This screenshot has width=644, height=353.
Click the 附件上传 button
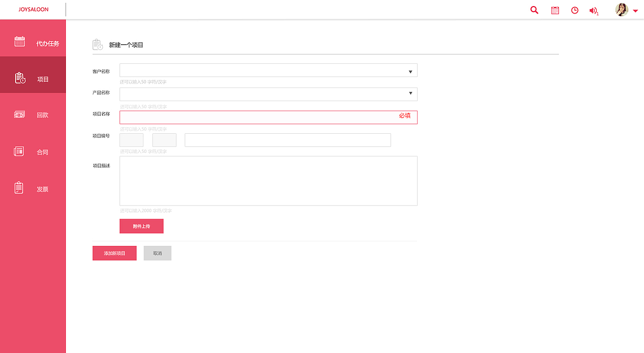[141, 226]
